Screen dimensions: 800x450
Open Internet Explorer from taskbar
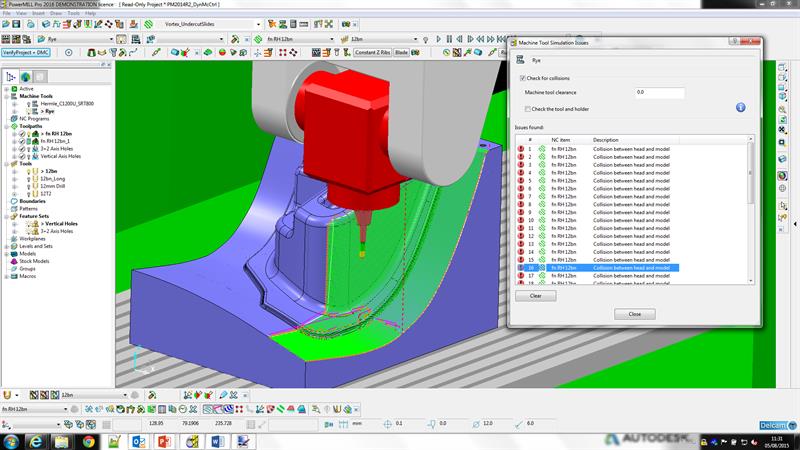coord(36,441)
